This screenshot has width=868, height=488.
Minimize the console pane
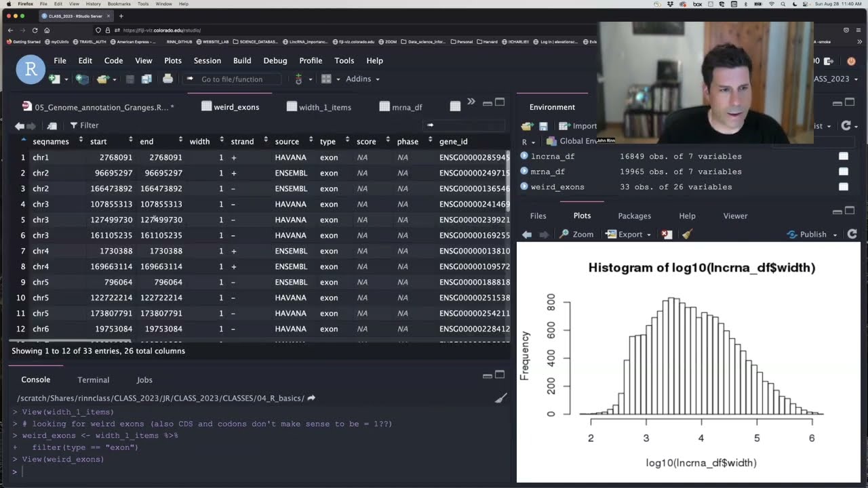tap(487, 375)
